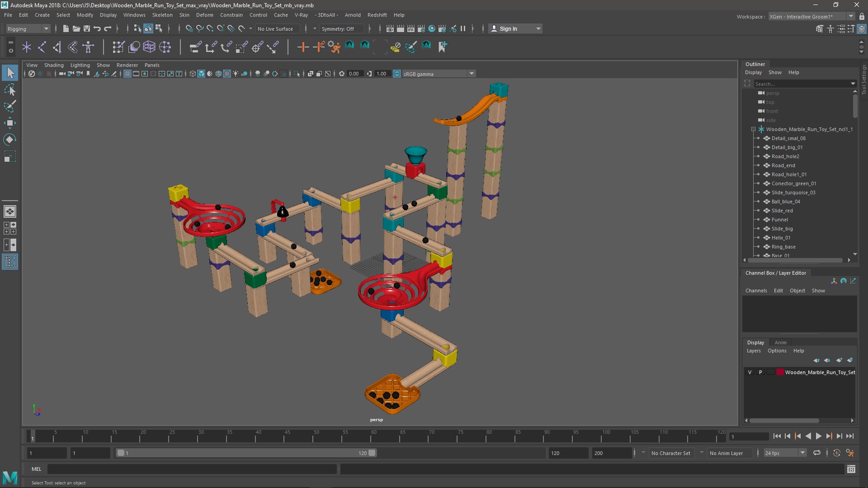
Task: Go to end of playback range
Action: [x=850, y=436]
